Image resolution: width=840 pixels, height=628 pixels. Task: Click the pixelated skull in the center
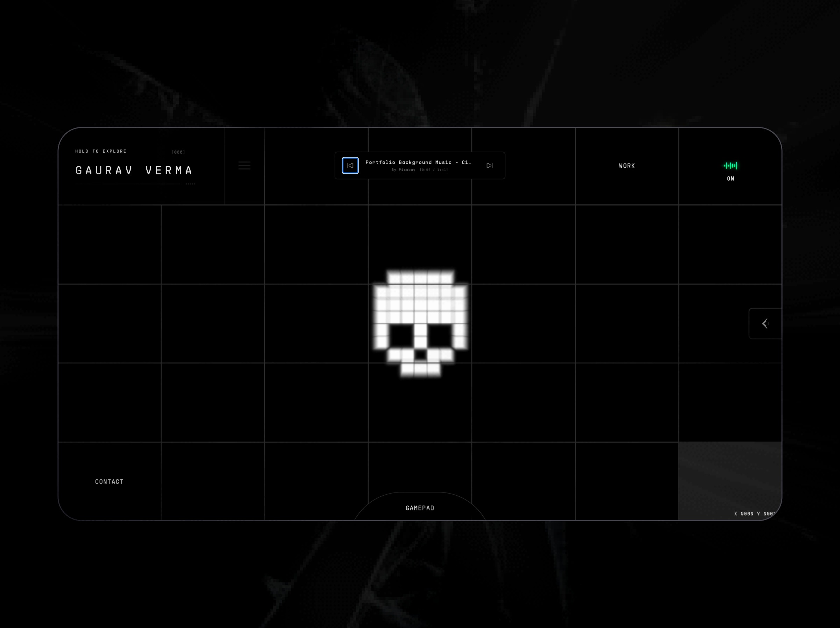coord(420,323)
